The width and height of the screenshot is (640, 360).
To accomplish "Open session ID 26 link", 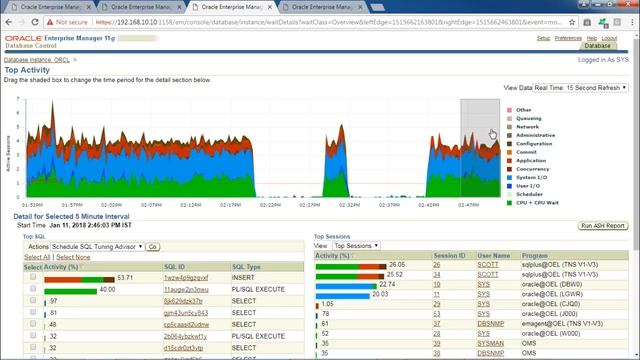I will coord(437,265).
